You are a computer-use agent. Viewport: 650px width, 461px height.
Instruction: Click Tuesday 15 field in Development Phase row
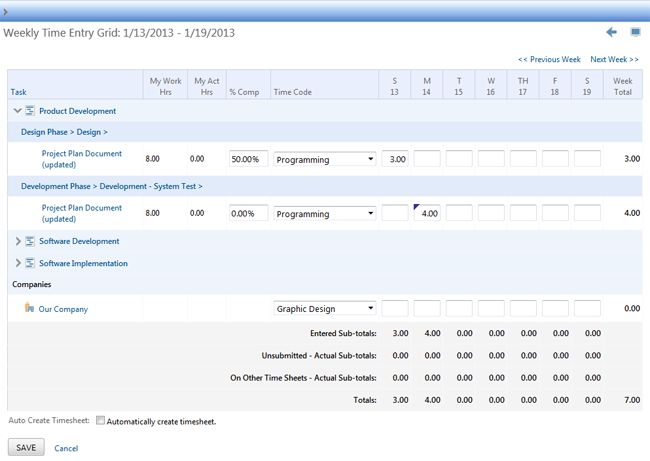click(459, 213)
